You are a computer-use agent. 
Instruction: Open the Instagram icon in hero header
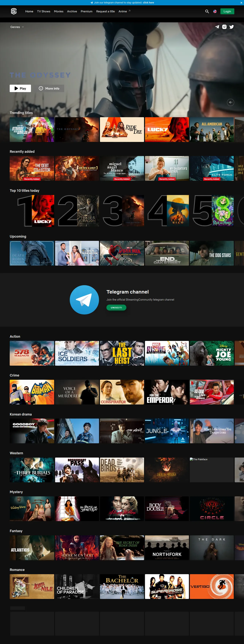point(224,27)
